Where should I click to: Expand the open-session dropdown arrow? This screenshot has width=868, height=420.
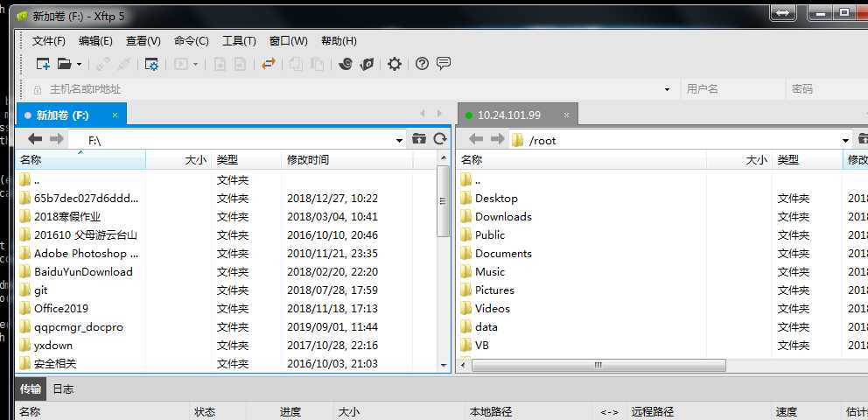coord(79,65)
